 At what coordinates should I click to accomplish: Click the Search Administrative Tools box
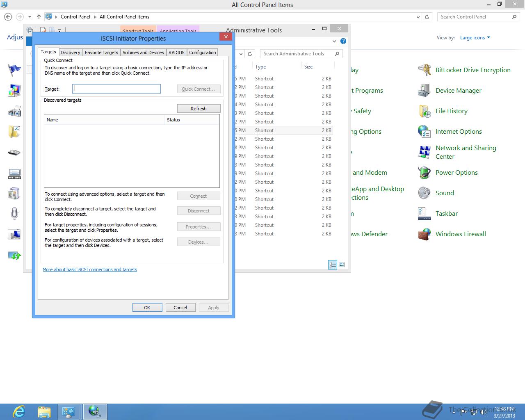(301, 54)
